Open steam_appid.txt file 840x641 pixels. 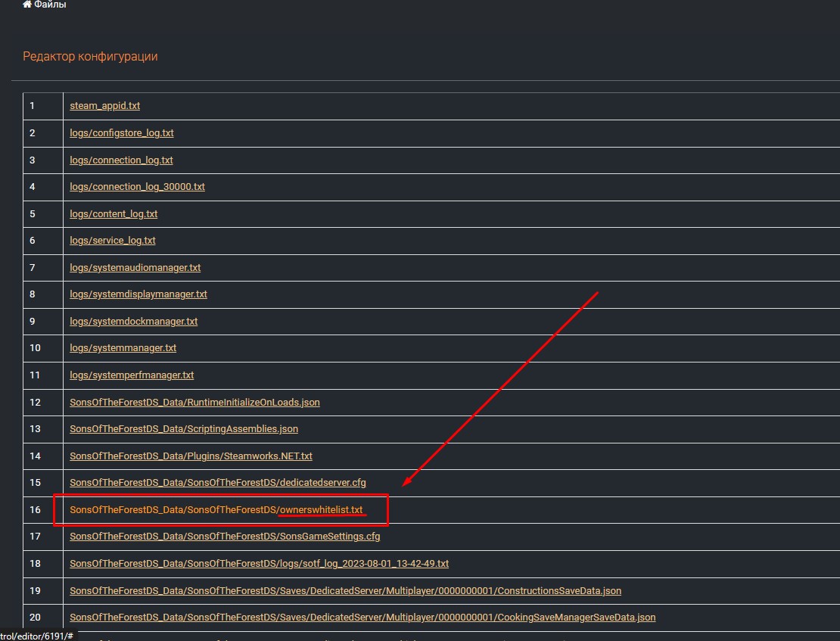click(104, 106)
